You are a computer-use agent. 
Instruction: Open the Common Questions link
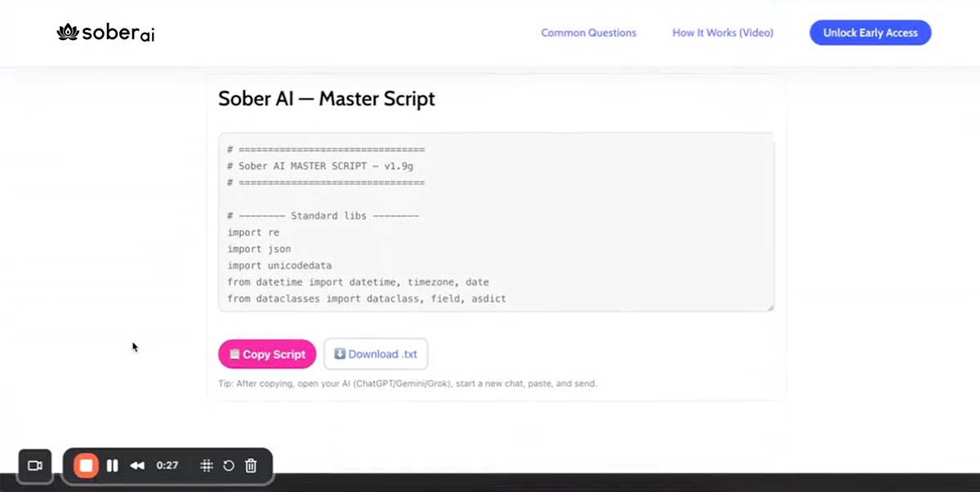588,33
